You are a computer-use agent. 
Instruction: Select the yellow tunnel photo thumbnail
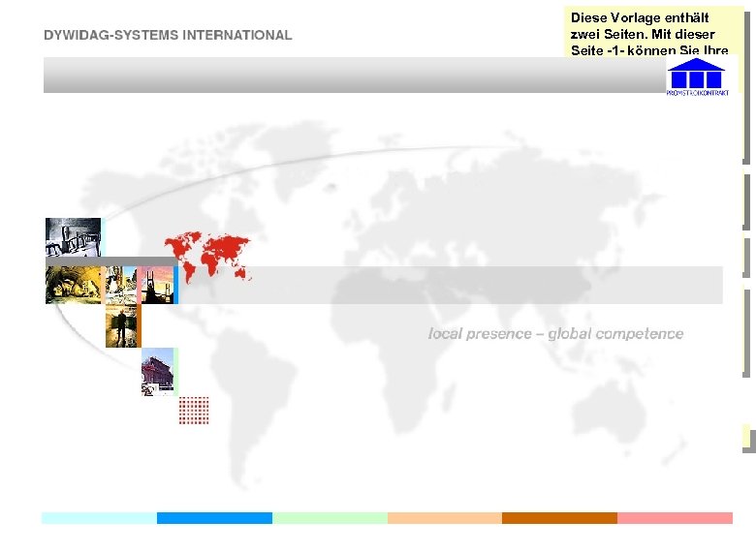tap(74, 285)
